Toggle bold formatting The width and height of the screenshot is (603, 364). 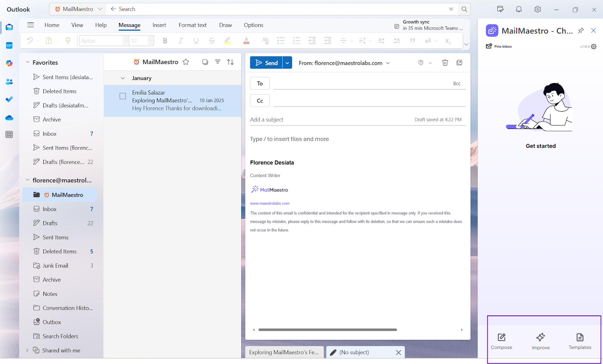tap(165, 41)
